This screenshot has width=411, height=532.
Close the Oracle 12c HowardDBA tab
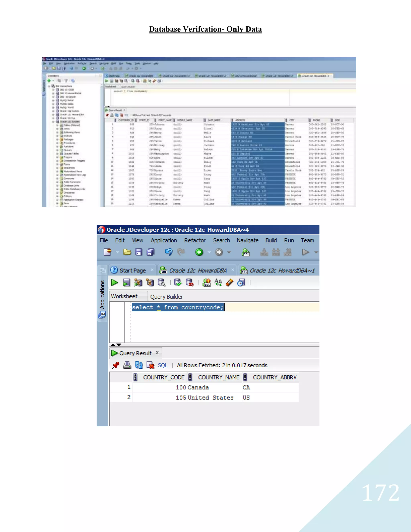(233, 270)
